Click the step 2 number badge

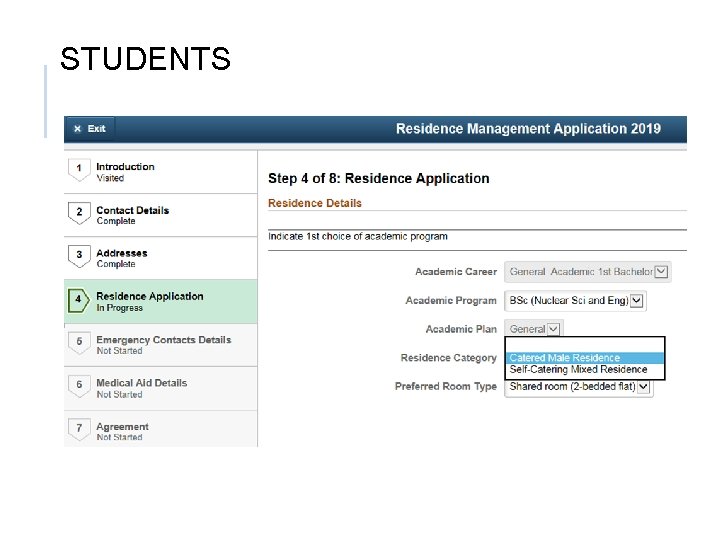pos(79,212)
